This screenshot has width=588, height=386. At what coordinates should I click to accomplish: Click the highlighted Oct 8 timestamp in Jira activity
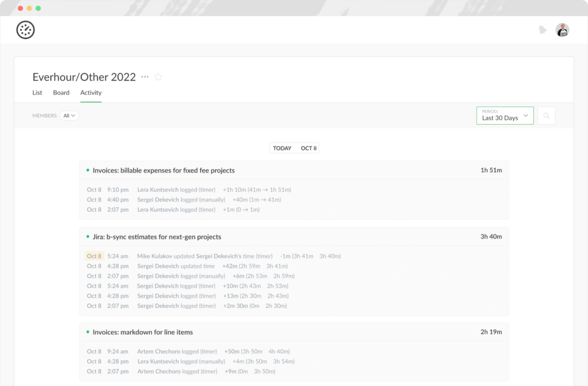(94, 256)
